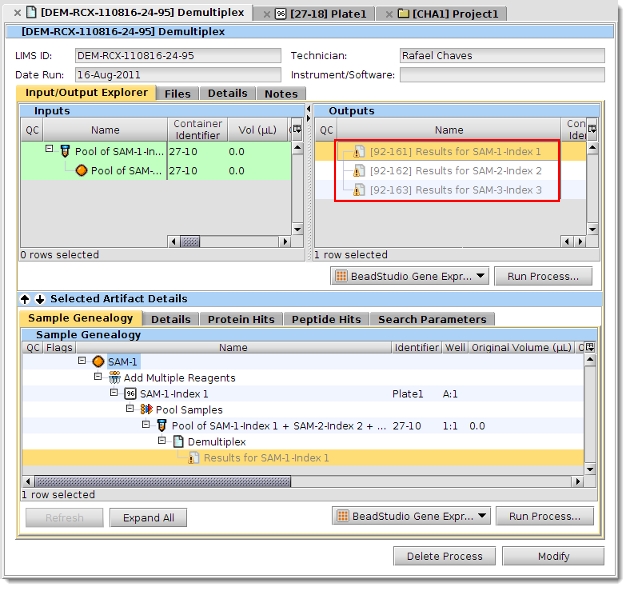The image size is (628, 589).
Task: Collapse the Pool Samples tree node
Action: pyautogui.click(x=130, y=410)
